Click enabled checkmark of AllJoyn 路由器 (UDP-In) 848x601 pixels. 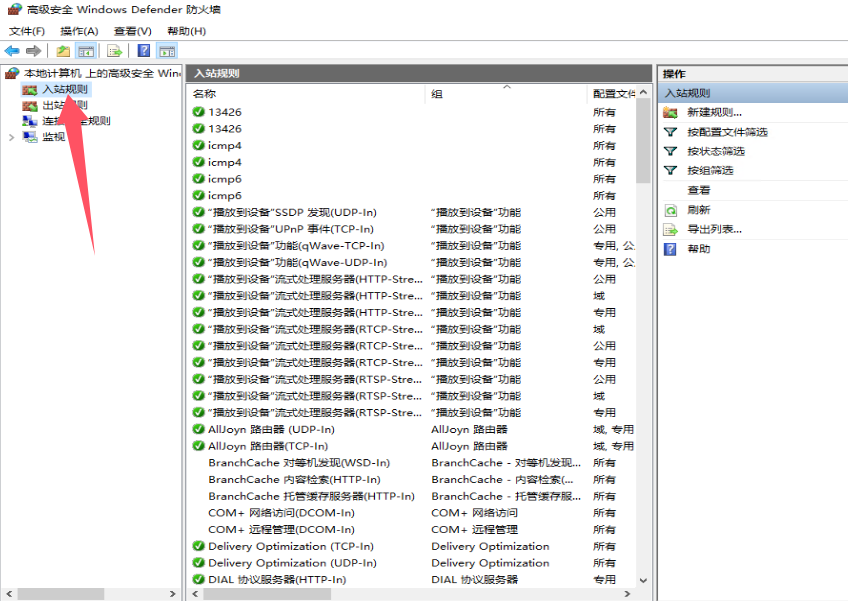[198, 429]
